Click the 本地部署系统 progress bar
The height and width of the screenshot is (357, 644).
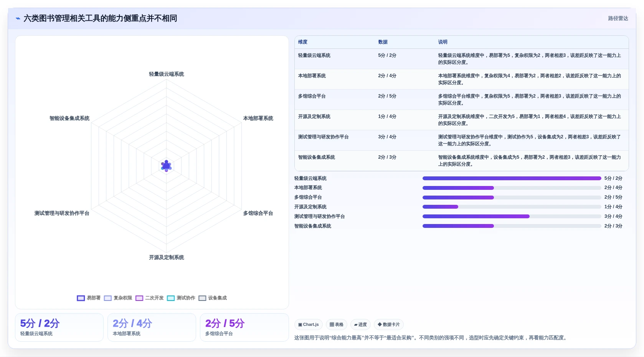(512, 188)
